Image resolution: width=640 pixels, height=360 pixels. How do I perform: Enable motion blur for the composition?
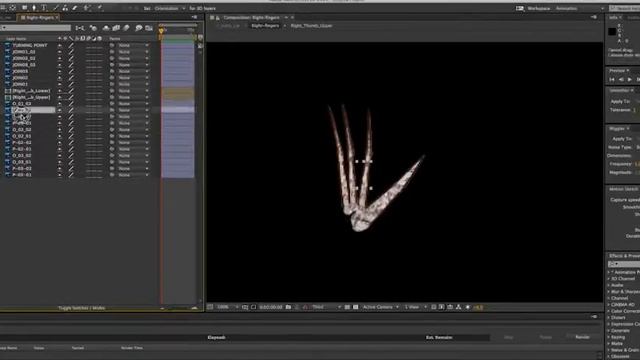tap(127, 28)
